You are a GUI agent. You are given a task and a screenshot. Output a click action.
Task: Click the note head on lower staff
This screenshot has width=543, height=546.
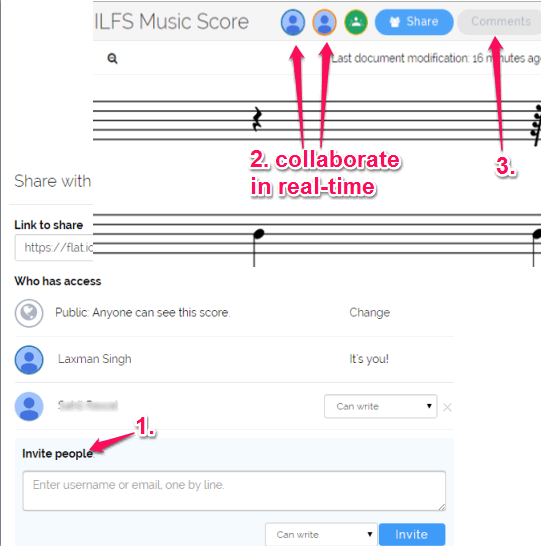[x=258, y=234]
